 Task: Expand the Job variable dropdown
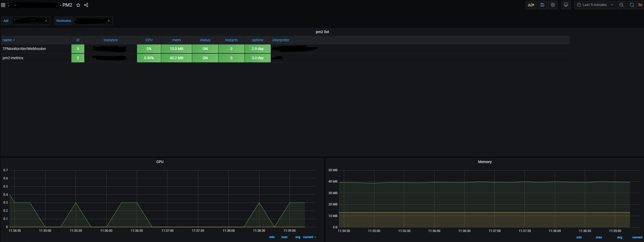point(31,21)
